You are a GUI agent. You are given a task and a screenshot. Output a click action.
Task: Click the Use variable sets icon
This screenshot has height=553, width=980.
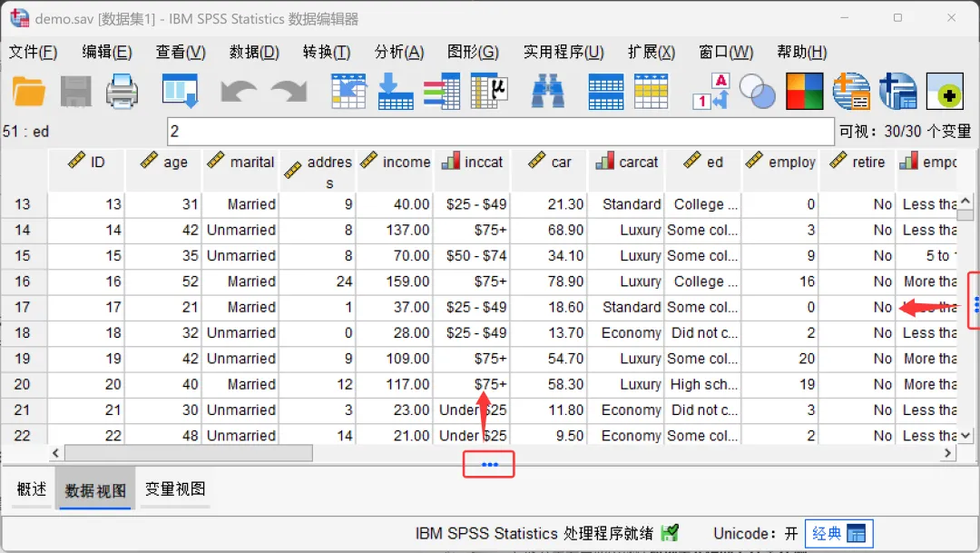click(x=758, y=92)
